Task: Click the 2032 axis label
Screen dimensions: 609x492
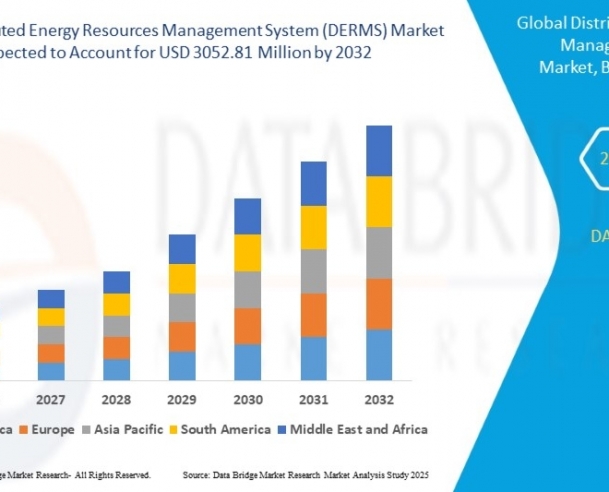Action: click(379, 400)
